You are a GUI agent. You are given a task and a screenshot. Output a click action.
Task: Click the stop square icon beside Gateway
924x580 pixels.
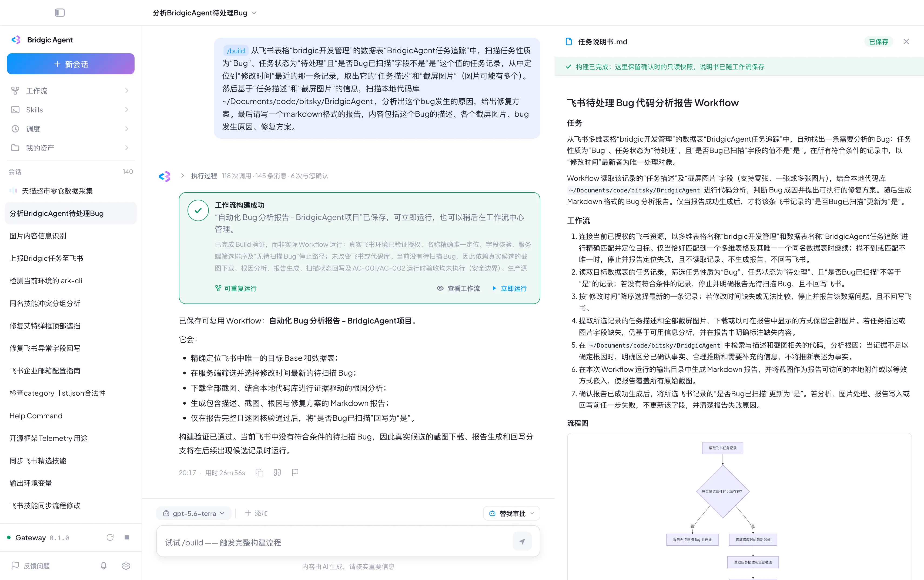[127, 537]
